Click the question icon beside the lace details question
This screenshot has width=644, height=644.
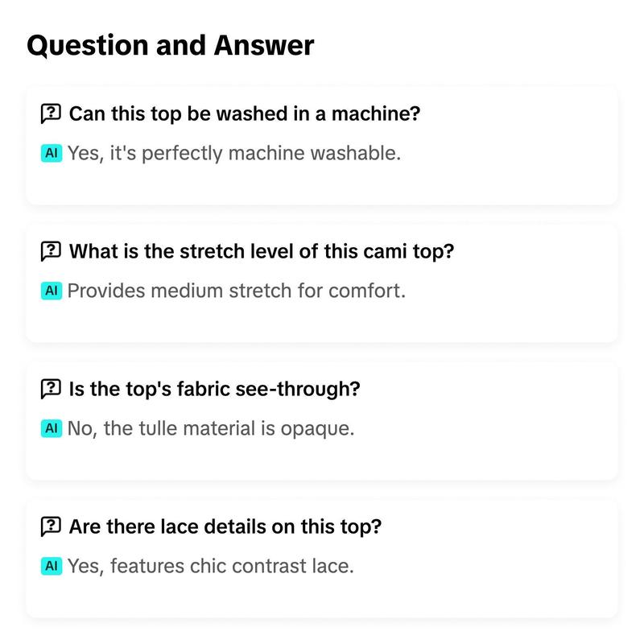point(51,526)
